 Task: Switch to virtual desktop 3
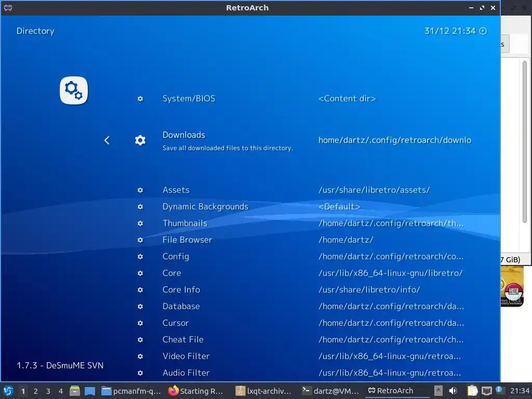click(48, 391)
